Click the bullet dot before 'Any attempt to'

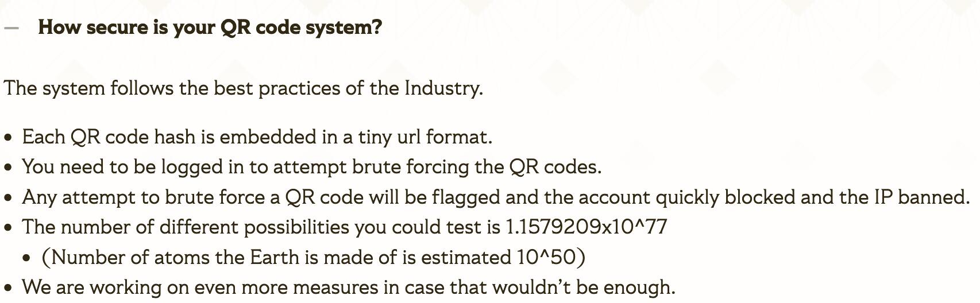coord(8,198)
